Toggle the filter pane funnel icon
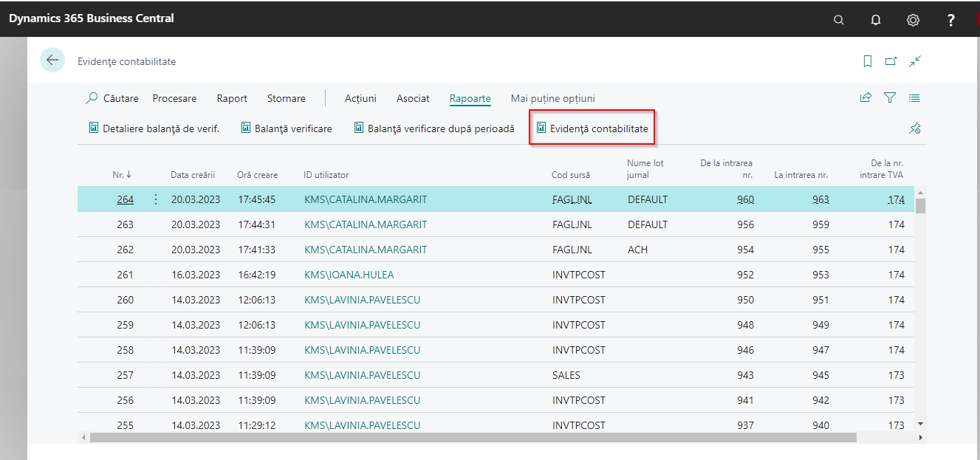The width and height of the screenshot is (980, 460). [x=890, y=97]
